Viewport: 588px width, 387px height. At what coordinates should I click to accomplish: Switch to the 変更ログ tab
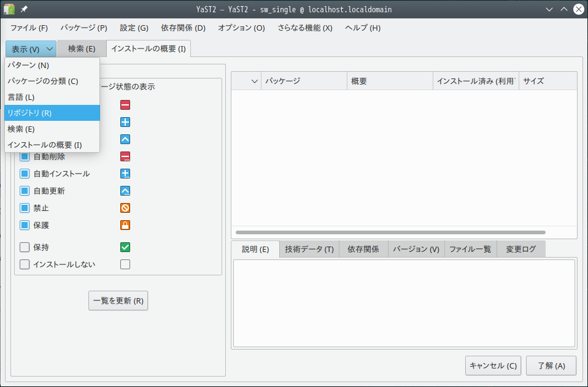pos(521,249)
